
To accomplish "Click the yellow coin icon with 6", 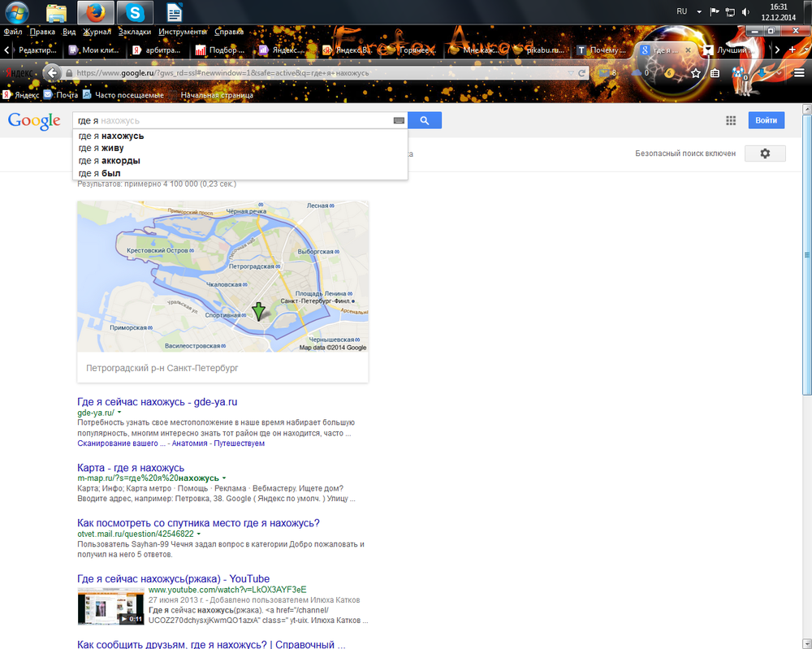I will (x=669, y=73).
